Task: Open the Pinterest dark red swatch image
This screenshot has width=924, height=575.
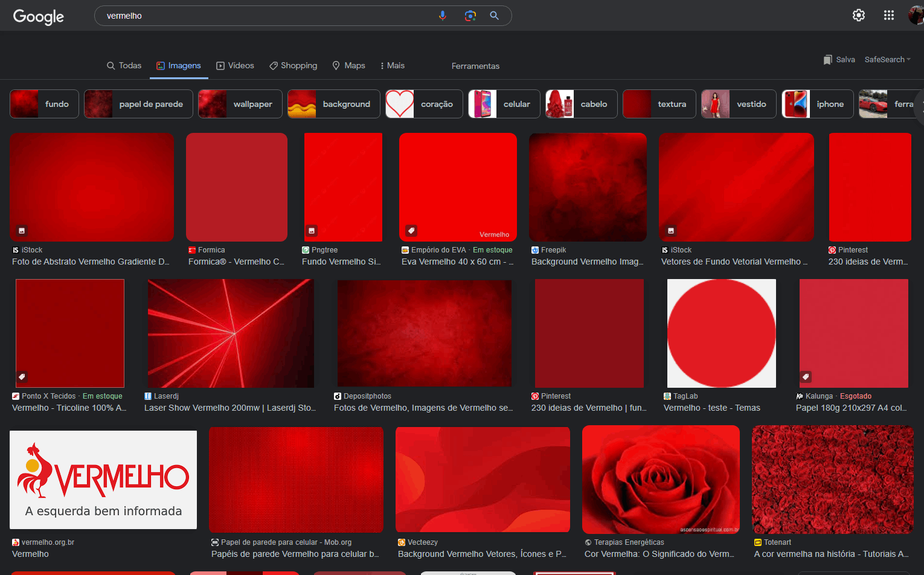Action: pos(589,333)
